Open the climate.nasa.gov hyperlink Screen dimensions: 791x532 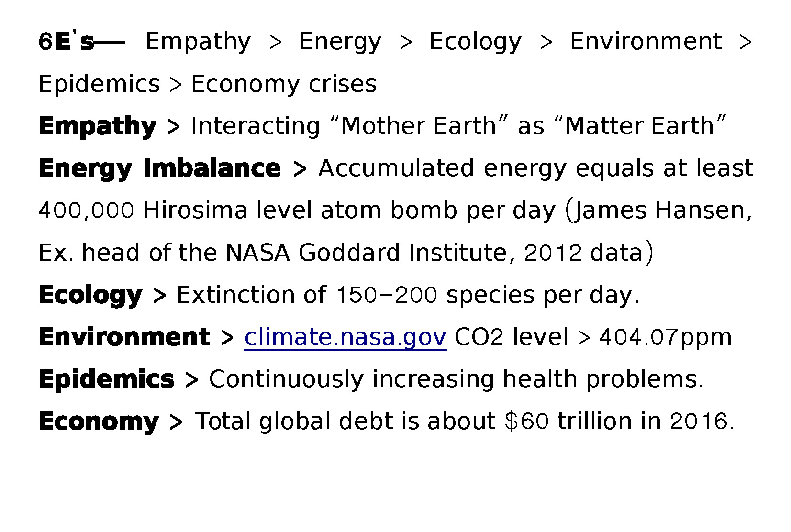point(345,337)
